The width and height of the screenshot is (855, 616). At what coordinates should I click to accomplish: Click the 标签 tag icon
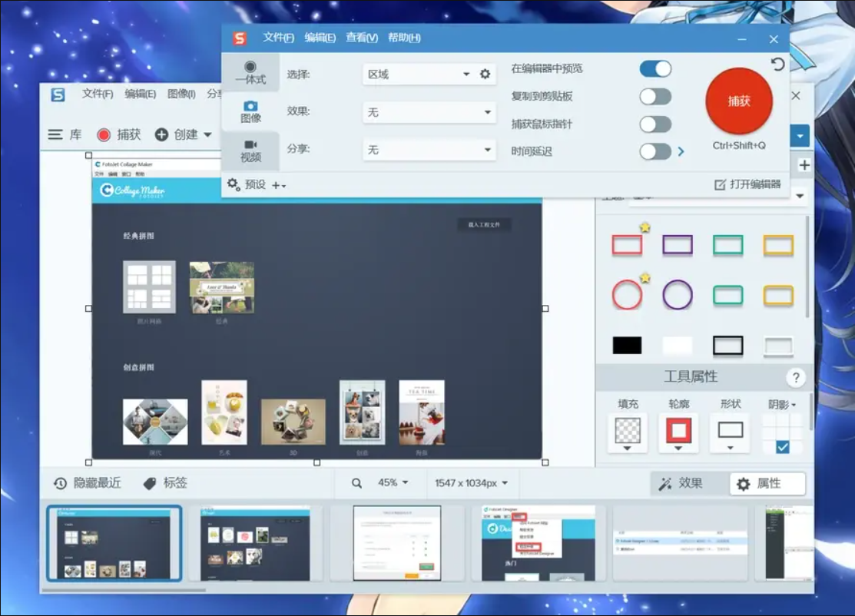click(151, 483)
